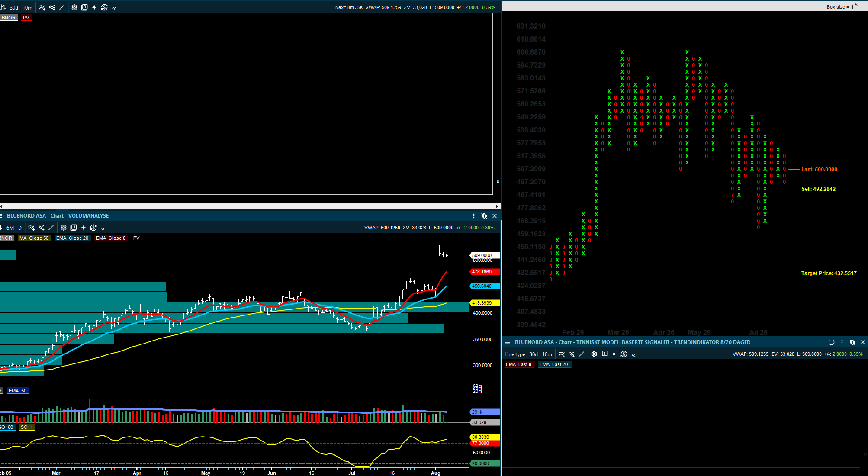The image size is (868, 476).
Task: Activate crosshair in TRENDINDIKATOR chart
Action: click(614, 354)
